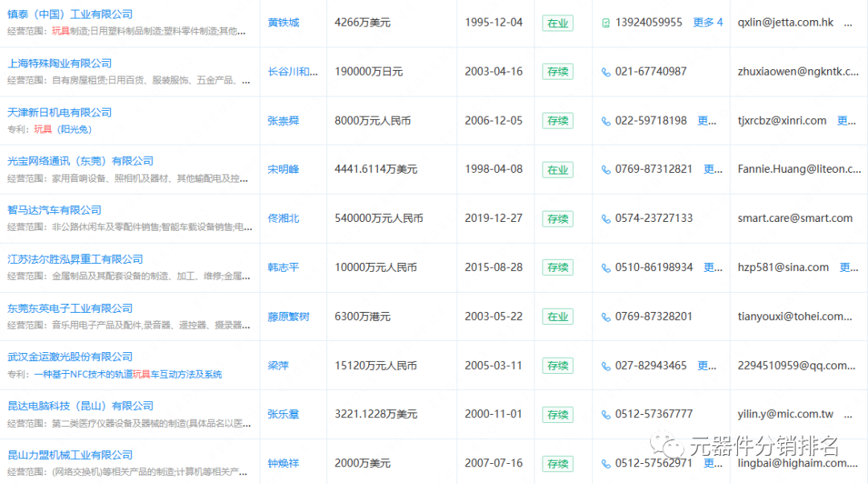Click 在业 status badge in 光宝网络通讯 row

click(x=558, y=170)
